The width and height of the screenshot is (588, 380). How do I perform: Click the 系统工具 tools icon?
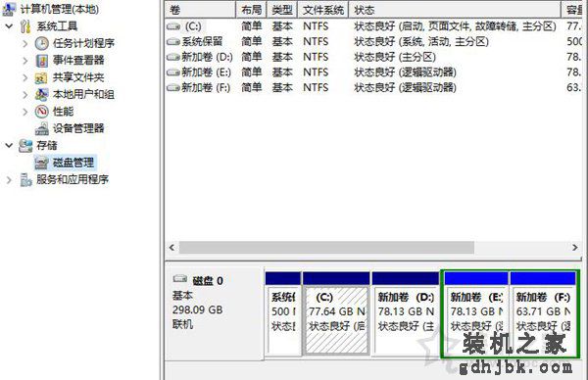(25, 26)
